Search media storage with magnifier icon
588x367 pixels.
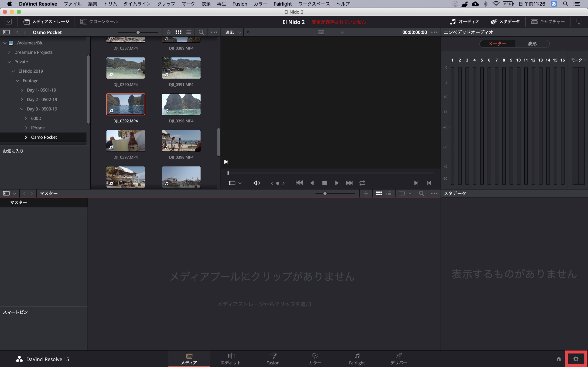tap(201, 32)
